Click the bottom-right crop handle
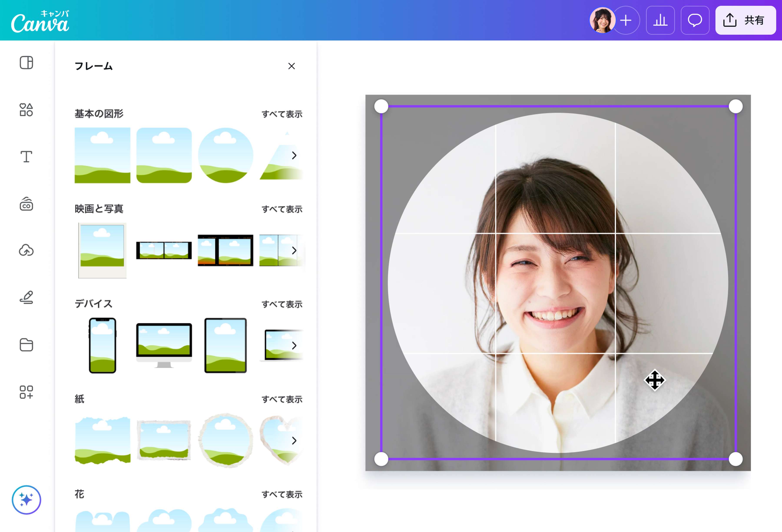The width and height of the screenshot is (782, 532). [x=736, y=459]
